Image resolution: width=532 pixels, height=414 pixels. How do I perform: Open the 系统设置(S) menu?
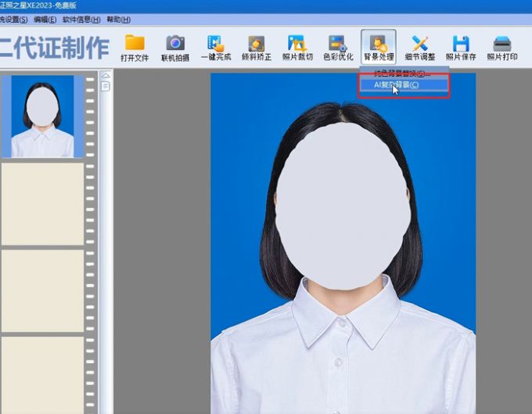tap(13, 19)
